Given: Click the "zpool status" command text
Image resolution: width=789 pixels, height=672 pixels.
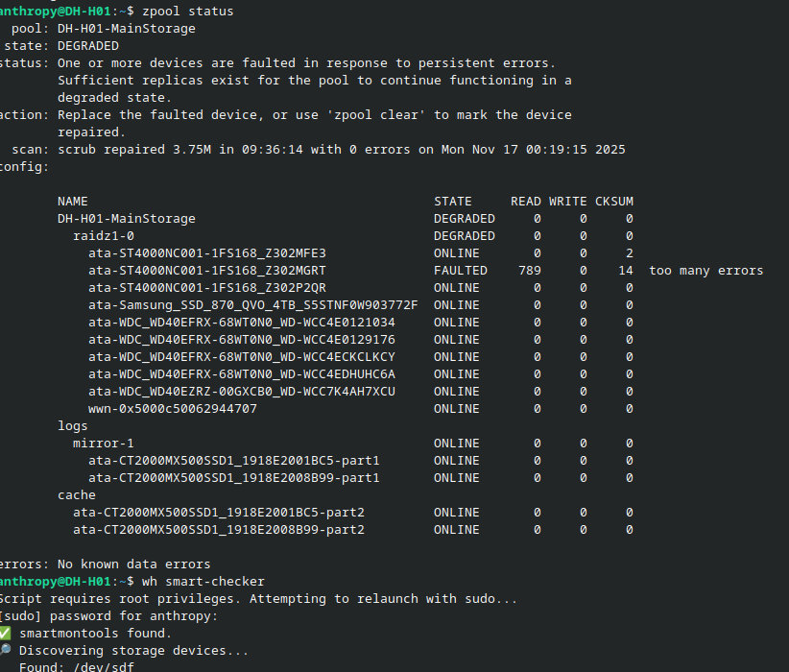Looking at the screenshot, I should (187, 12).
